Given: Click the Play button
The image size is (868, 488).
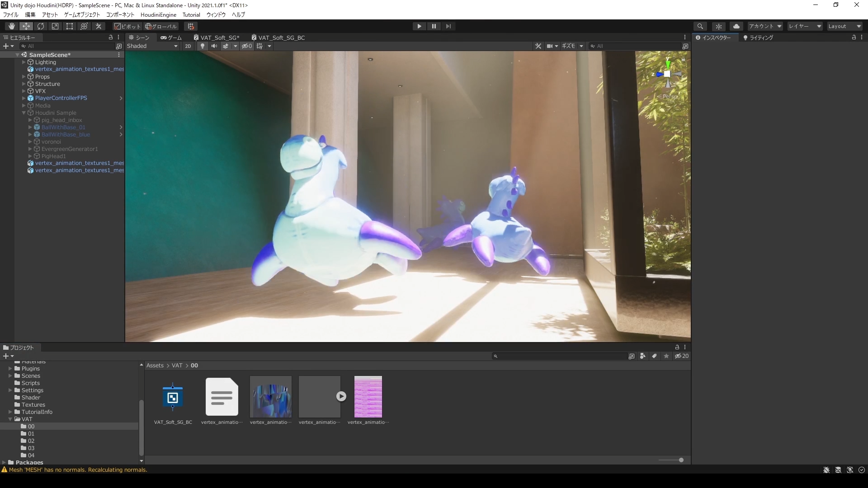Looking at the screenshot, I should pyautogui.click(x=419, y=26).
